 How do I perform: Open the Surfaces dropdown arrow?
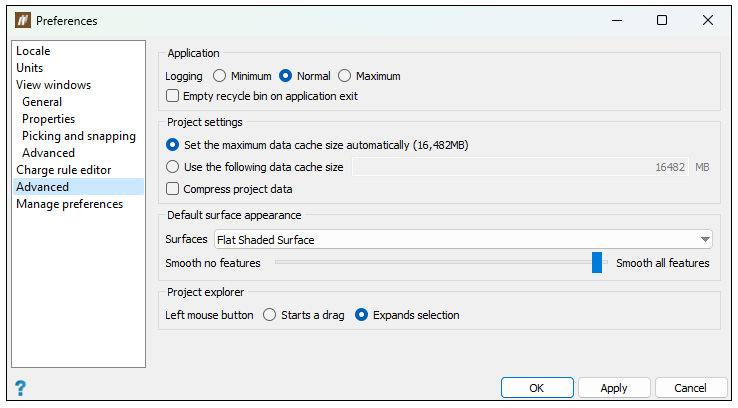[x=705, y=240]
